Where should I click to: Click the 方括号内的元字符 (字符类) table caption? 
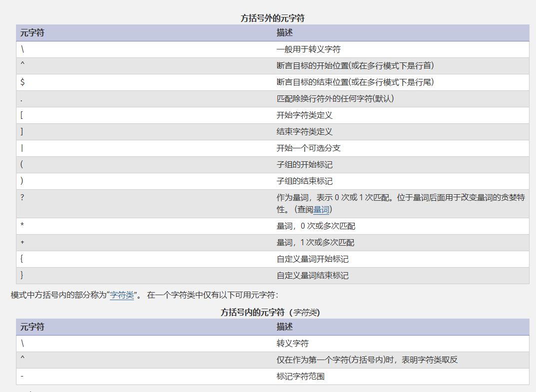pos(270,313)
